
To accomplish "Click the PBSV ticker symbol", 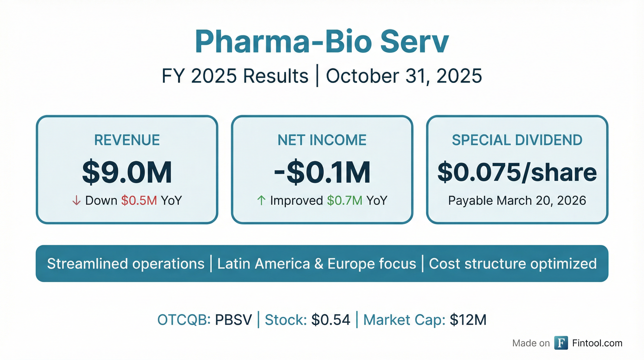I will pos(234,320).
